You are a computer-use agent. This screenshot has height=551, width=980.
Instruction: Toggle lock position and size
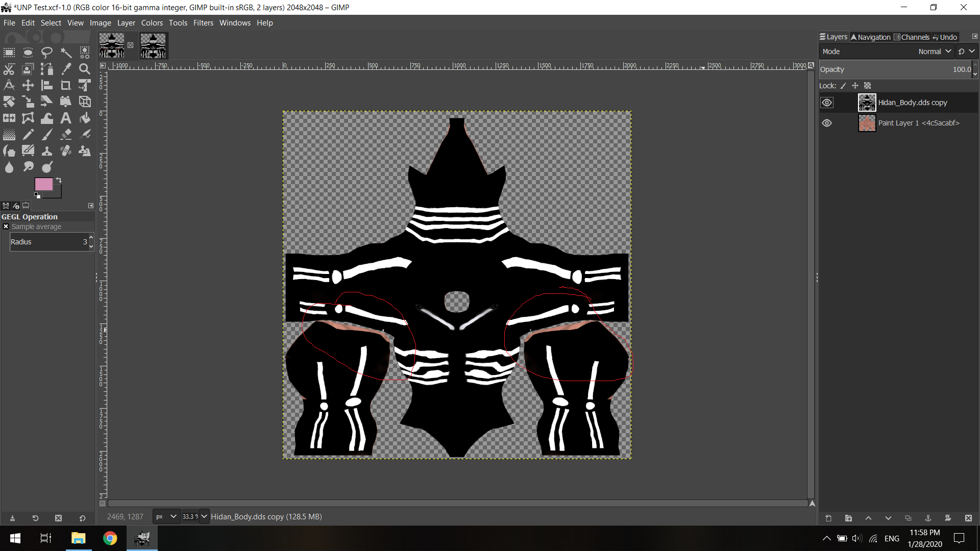[x=855, y=86]
